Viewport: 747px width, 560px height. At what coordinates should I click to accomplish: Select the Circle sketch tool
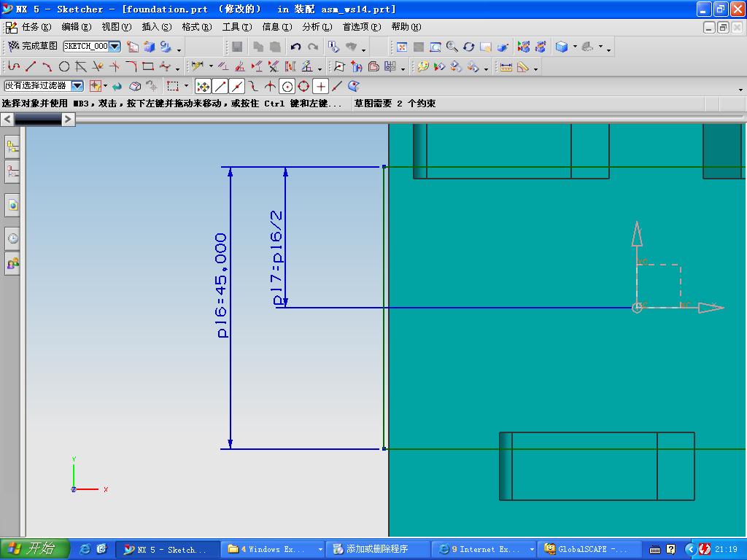click(64, 66)
